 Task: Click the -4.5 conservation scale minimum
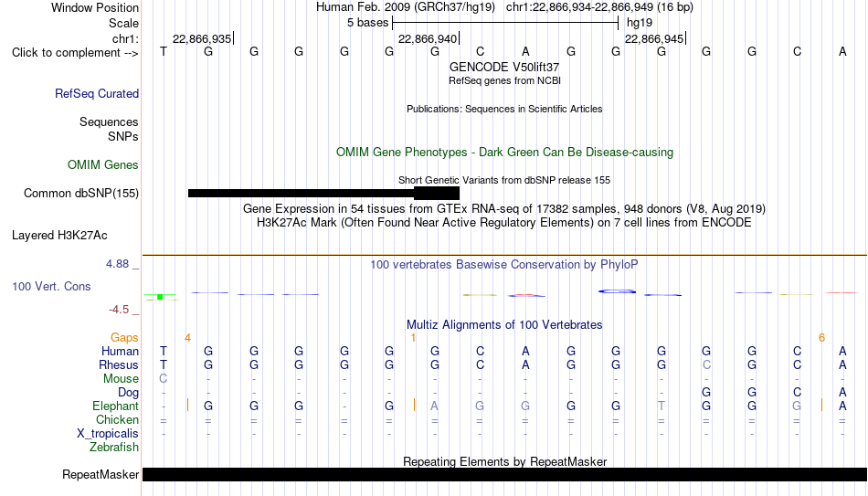click(119, 310)
